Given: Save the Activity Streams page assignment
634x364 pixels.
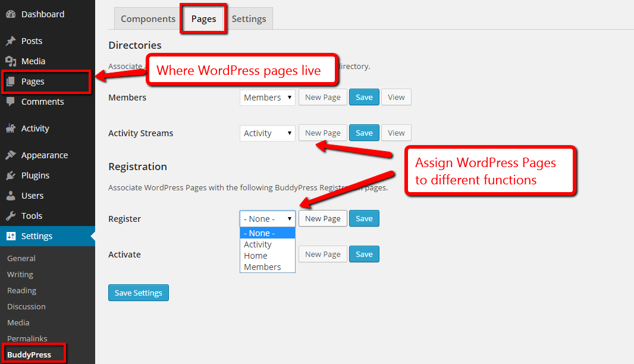Looking at the screenshot, I should (364, 133).
